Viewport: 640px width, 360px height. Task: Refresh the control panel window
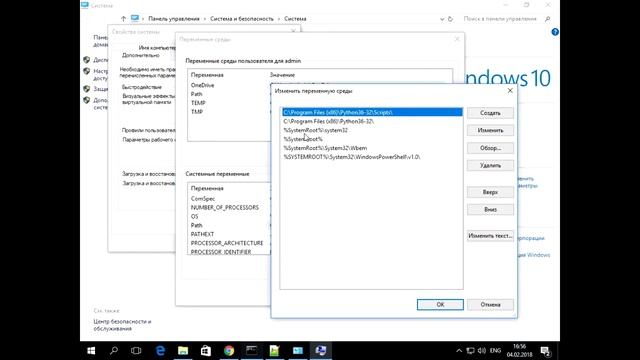point(450,19)
